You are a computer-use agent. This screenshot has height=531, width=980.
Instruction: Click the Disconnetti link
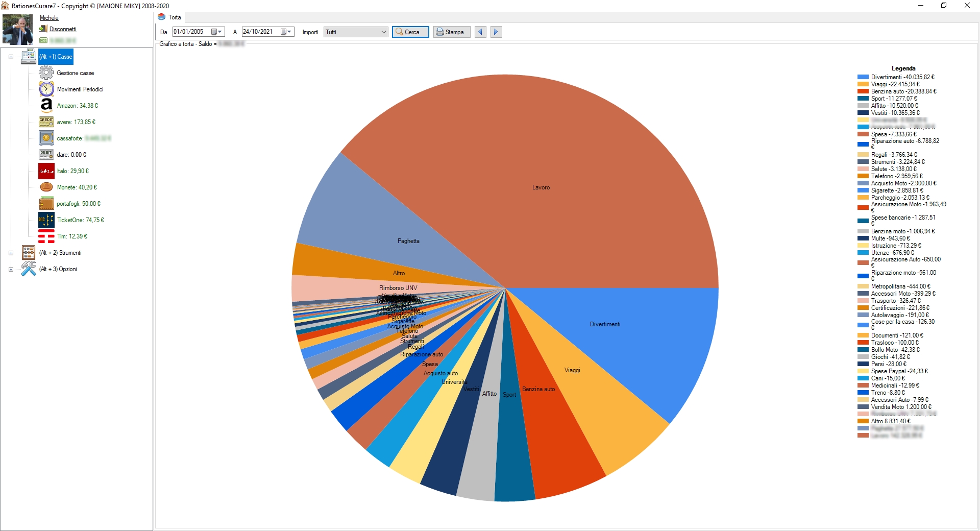pos(62,29)
